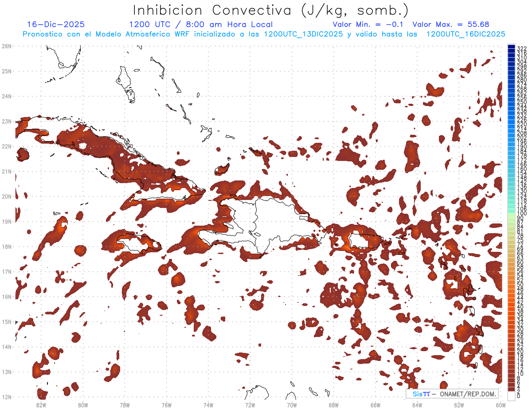Click the 23N latitude label
The image size is (532, 411).
[x=7, y=121]
